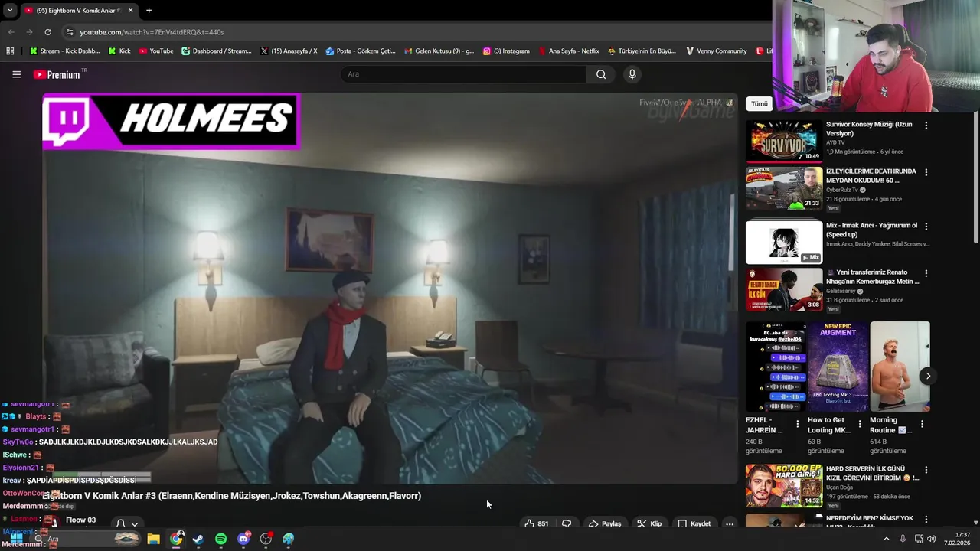Open the EZHEL - JAHREIN short
Viewport: 980px width, 551px height.
tap(776, 367)
